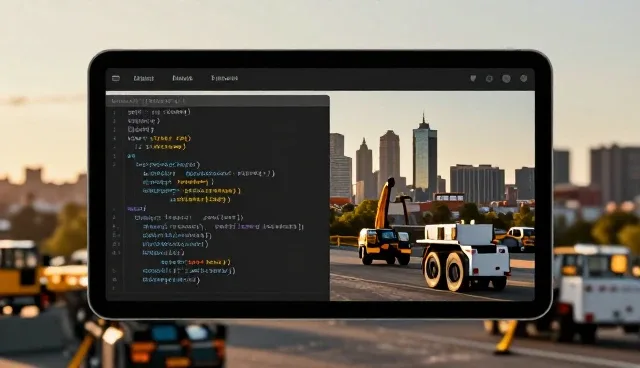Click the panel layout icon in top bar
Image resolution: width=640 pixels, height=368 pixels.
click(116, 78)
